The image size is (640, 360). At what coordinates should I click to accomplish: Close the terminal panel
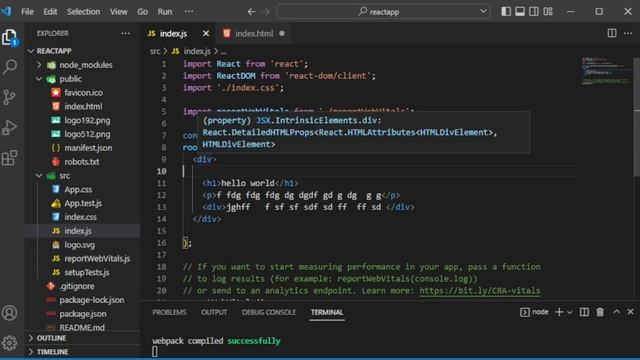click(630, 312)
